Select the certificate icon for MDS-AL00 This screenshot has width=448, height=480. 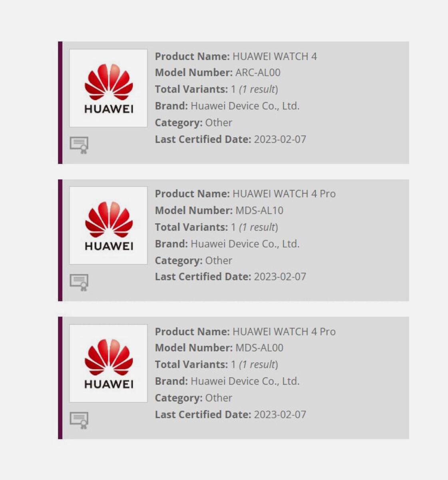(x=79, y=420)
